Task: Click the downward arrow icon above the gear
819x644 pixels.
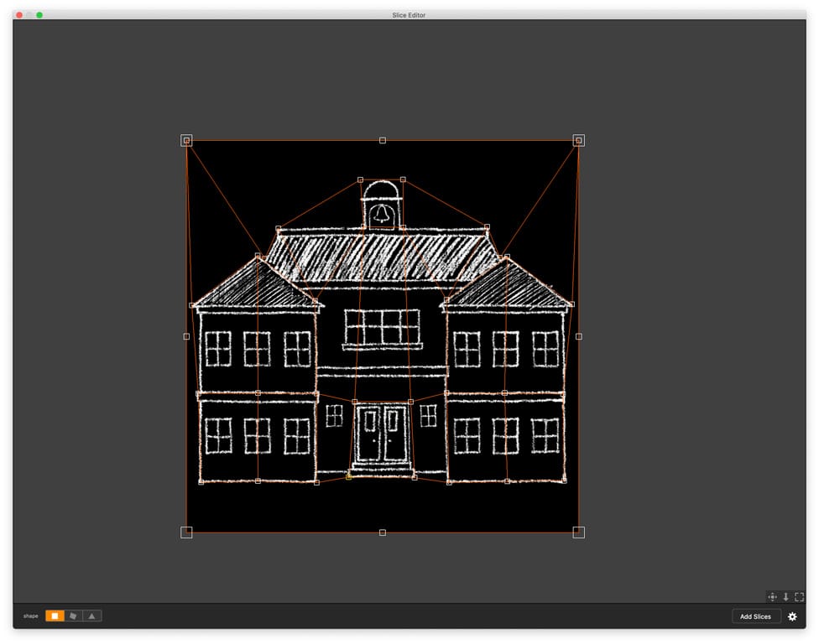Action: click(x=785, y=597)
